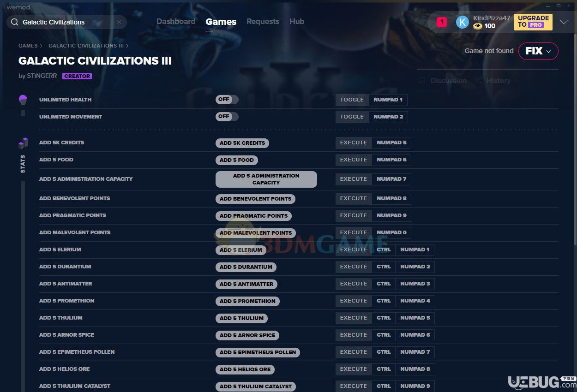Click the Add 5 Thulium Catalyst button
This screenshot has width=577, height=392.
tap(256, 386)
